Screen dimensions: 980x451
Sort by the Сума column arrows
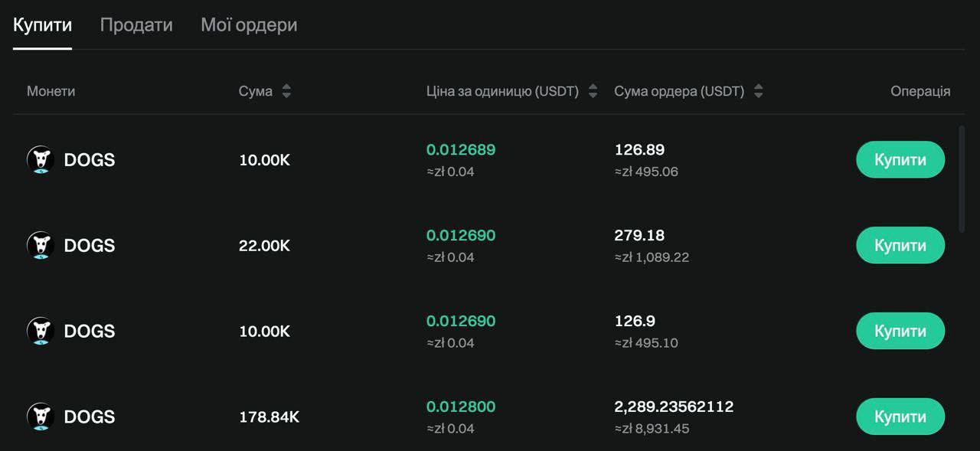tap(286, 91)
